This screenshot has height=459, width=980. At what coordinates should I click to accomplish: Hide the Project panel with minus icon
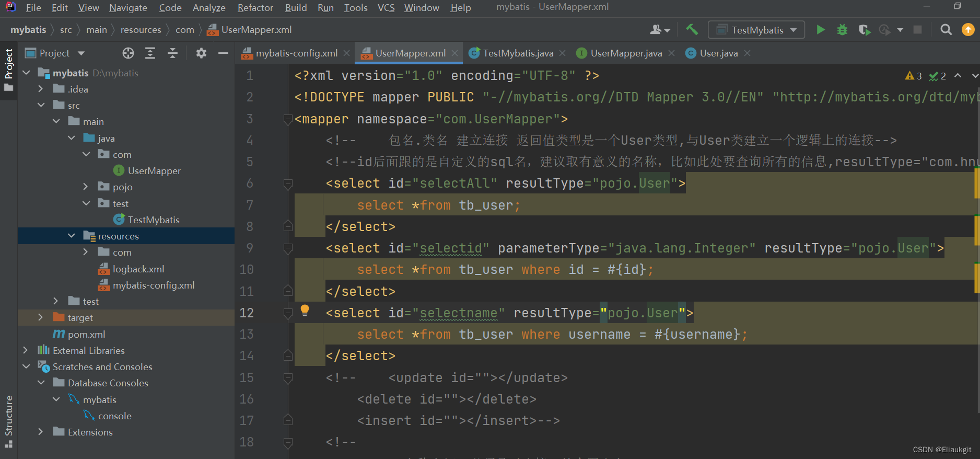click(x=223, y=53)
